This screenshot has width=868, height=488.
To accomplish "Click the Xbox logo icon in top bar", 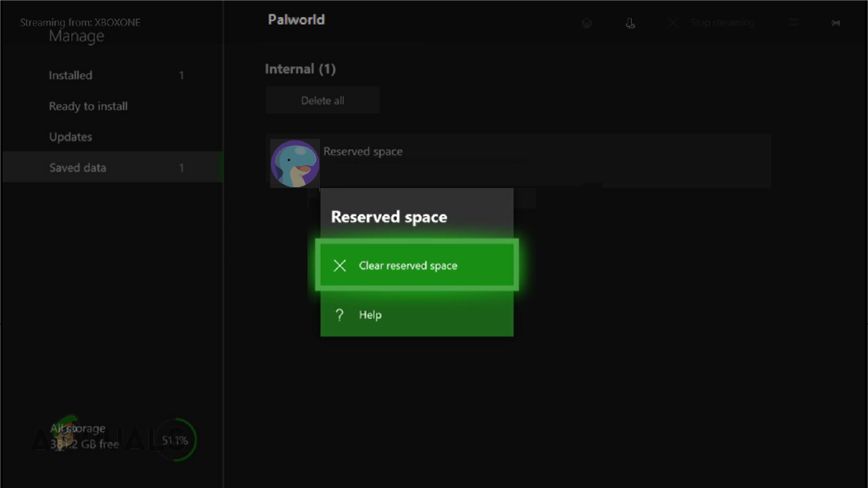I will [586, 22].
